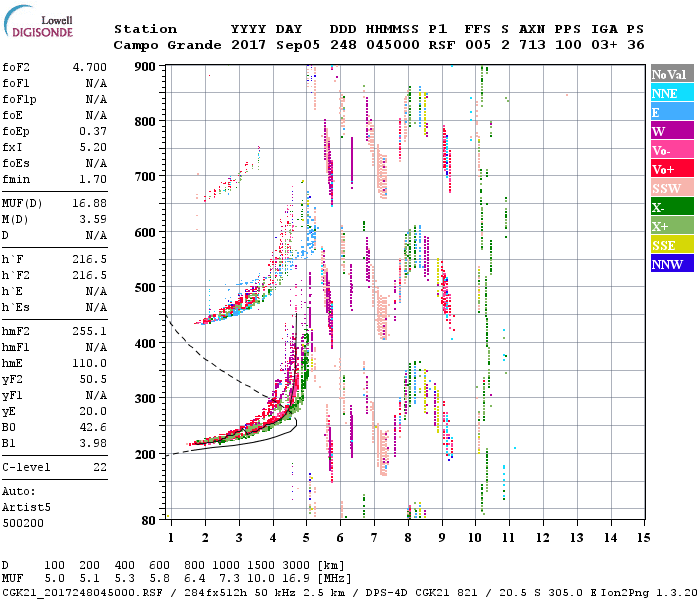The image size is (700, 600).
Task: Click the foF1 N/A value
Action: pyautogui.click(x=96, y=83)
